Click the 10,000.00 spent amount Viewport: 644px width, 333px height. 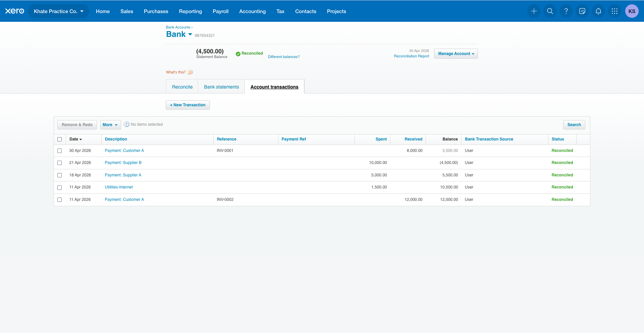[378, 163]
